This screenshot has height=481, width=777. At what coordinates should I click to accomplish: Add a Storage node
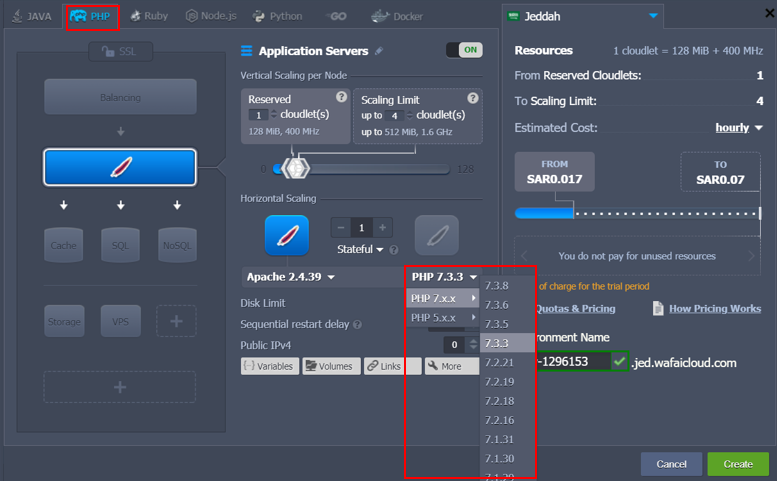[64, 321]
